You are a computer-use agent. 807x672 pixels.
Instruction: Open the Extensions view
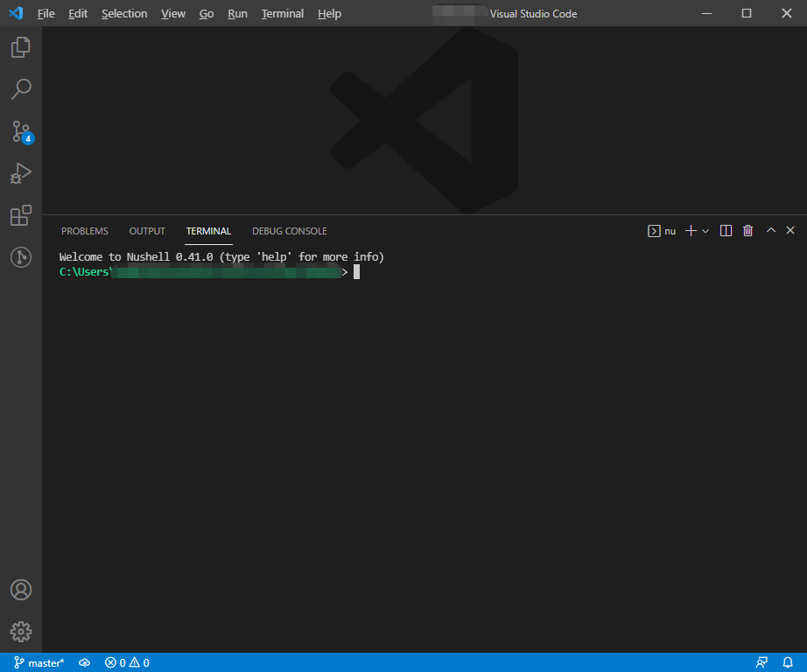(x=20, y=214)
